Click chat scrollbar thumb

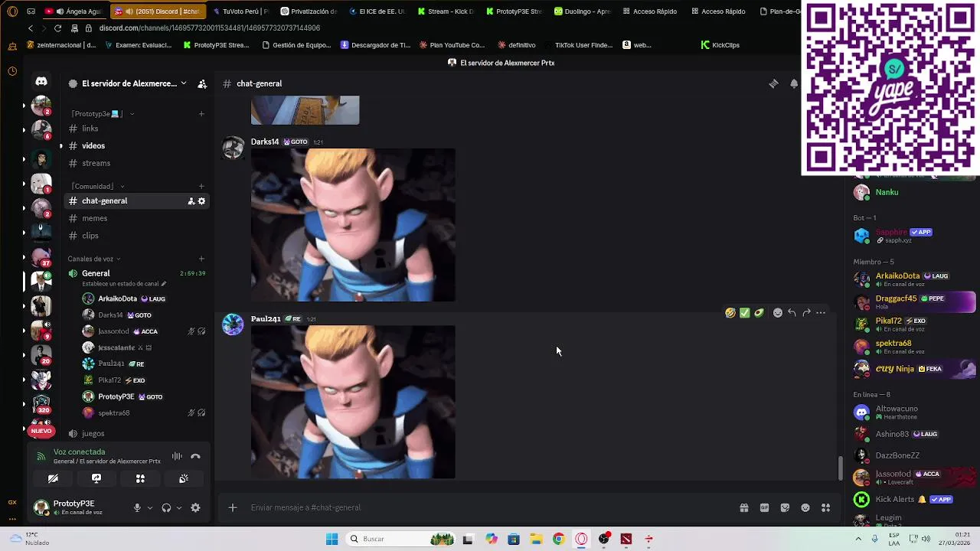tap(841, 468)
